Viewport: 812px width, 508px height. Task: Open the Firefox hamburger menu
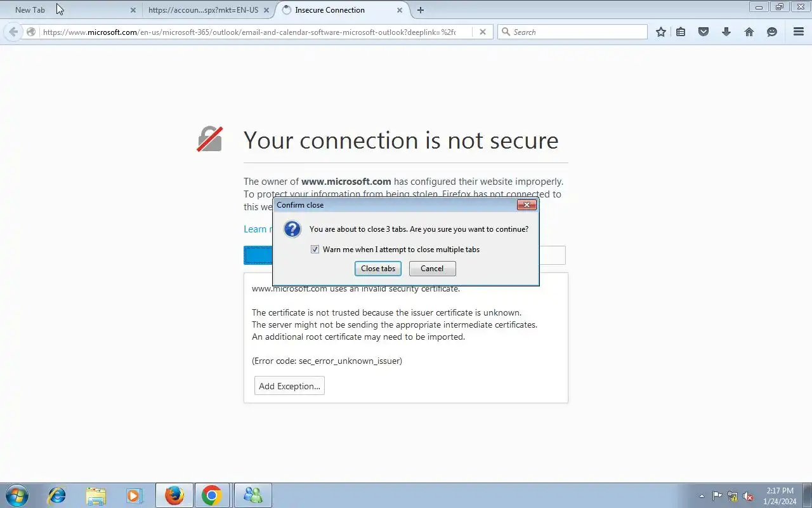tap(799, 32)
